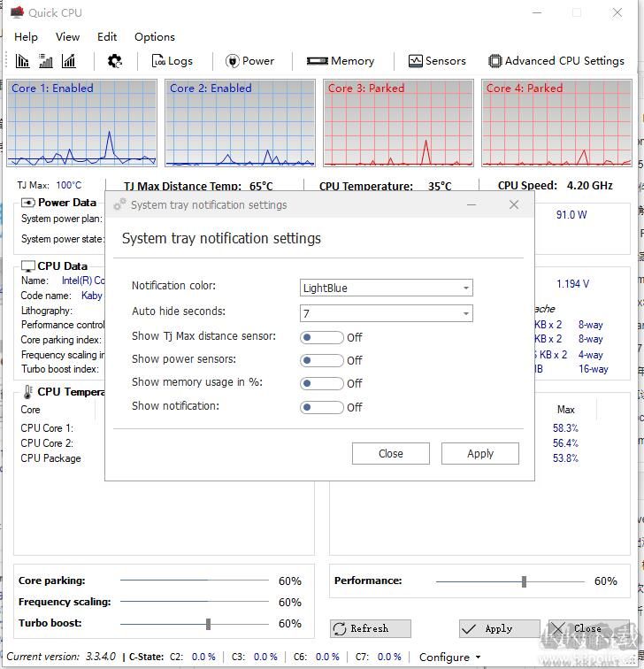This screenshot has height=669, width=644.
Task: Click the 53.8% max value
Action: (x=565, y=458)
